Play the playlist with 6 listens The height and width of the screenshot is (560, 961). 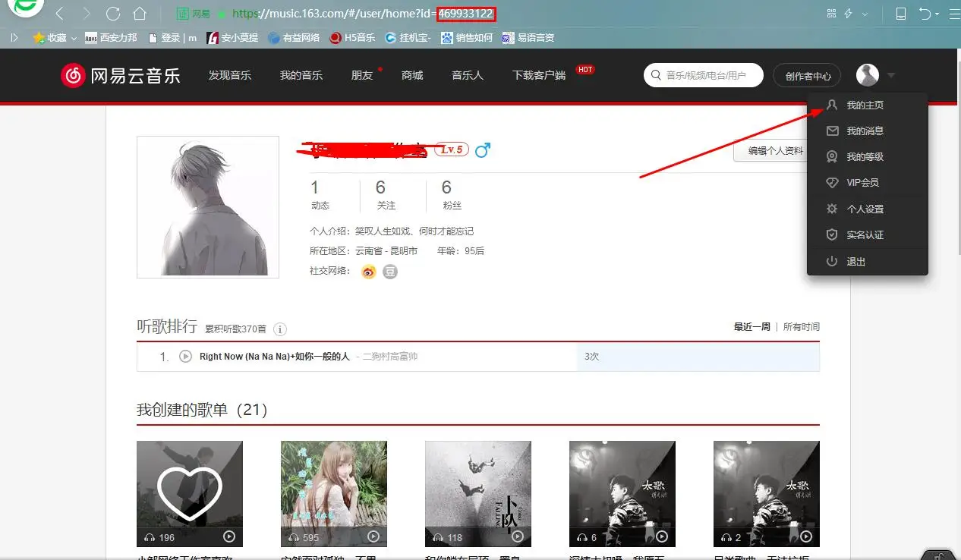coord(662,536)
